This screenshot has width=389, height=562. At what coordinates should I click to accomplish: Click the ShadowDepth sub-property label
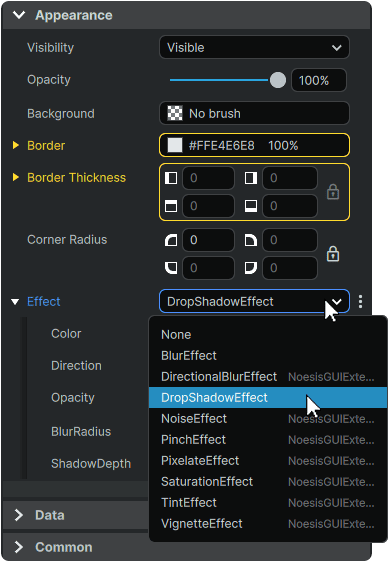91,463
